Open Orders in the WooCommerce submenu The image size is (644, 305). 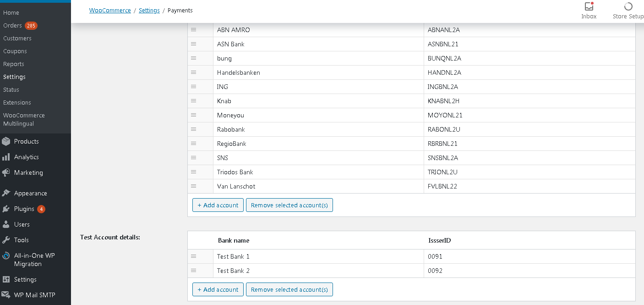click(x=12, y=26)
